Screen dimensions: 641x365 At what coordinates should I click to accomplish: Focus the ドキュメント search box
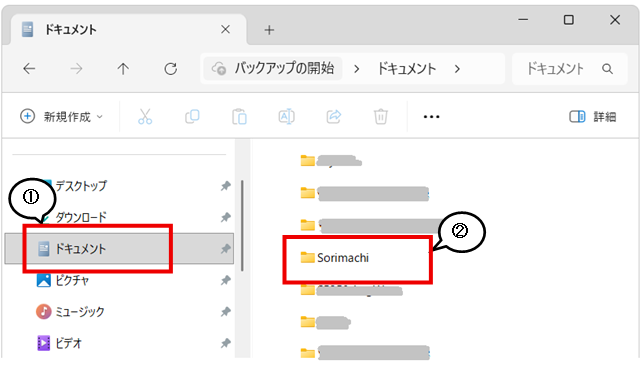(x=569, y=69)
